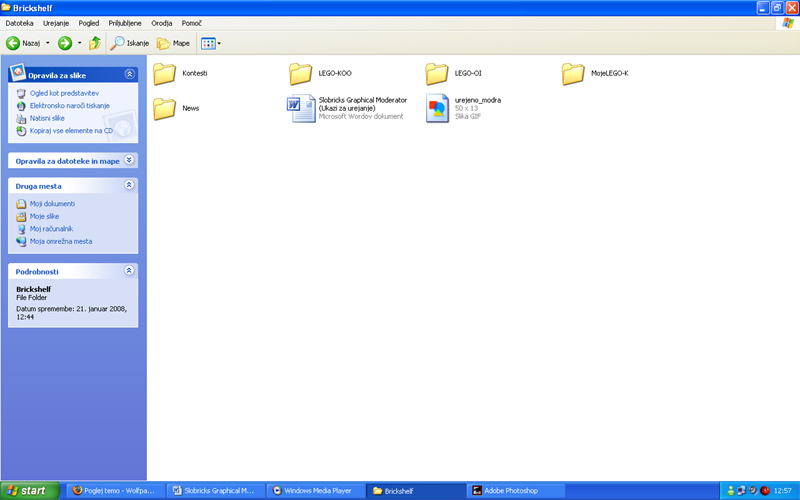Click the printer icon beside Natisni slike
This screenshot has width=800, height=500.
21,118
